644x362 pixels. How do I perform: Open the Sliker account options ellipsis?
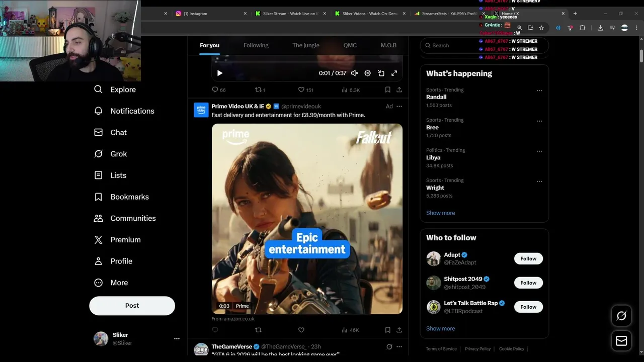click(177, 339)
